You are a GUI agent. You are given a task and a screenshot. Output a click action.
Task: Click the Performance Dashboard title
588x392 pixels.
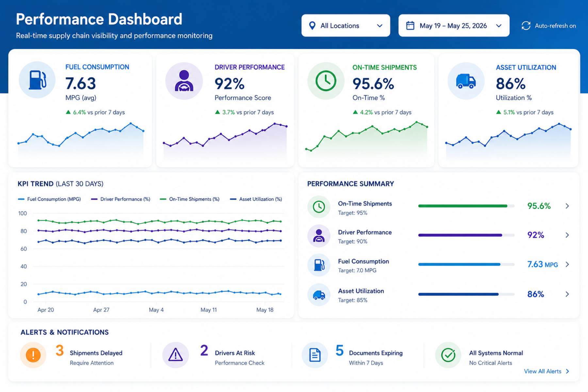pyautogui.click(x=99, y=19)
